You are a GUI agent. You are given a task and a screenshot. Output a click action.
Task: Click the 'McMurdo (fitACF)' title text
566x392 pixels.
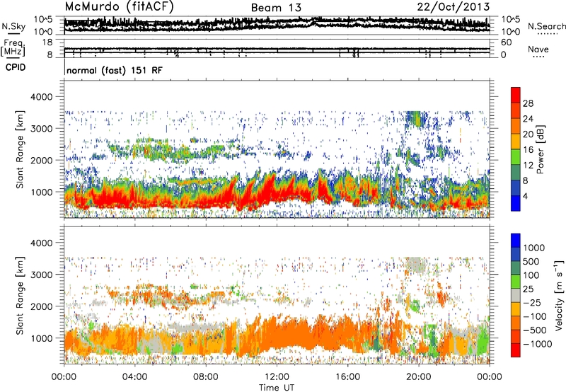pos(119,7)
